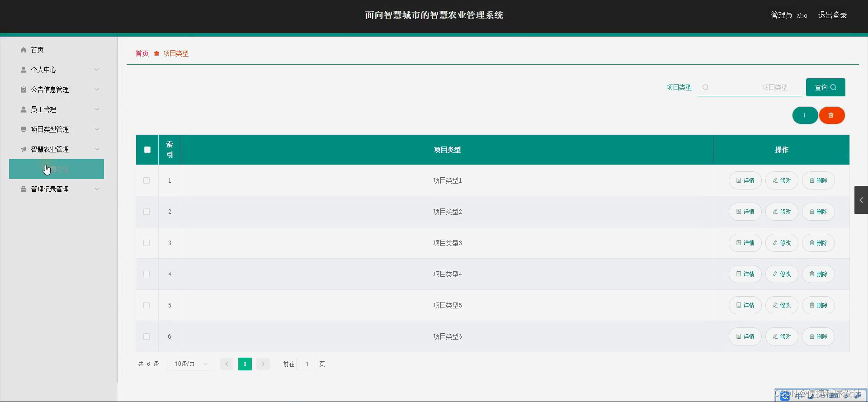Open the collapsed right side panel arrow

pos(861,200)
